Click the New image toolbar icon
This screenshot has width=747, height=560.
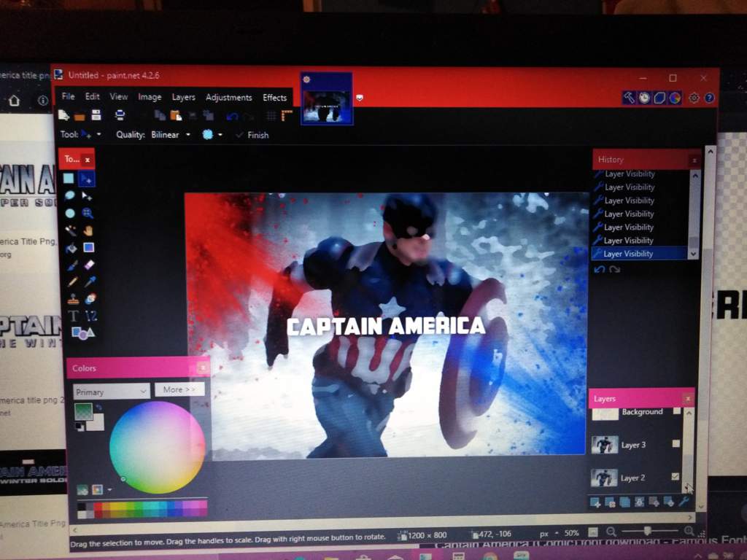[63, 115]
